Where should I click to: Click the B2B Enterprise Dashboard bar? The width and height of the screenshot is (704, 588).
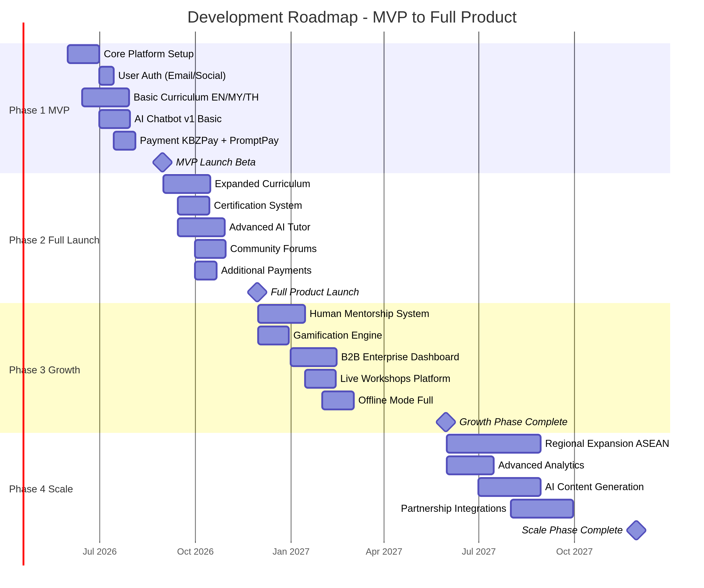[x=313, y=357]
